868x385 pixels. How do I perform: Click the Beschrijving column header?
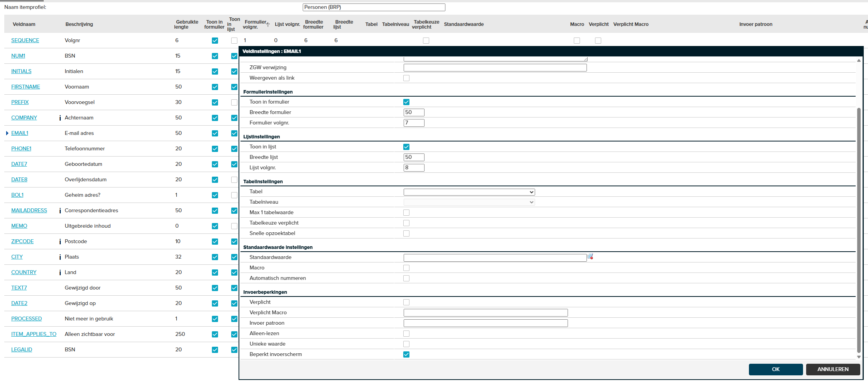coord(79,24)
